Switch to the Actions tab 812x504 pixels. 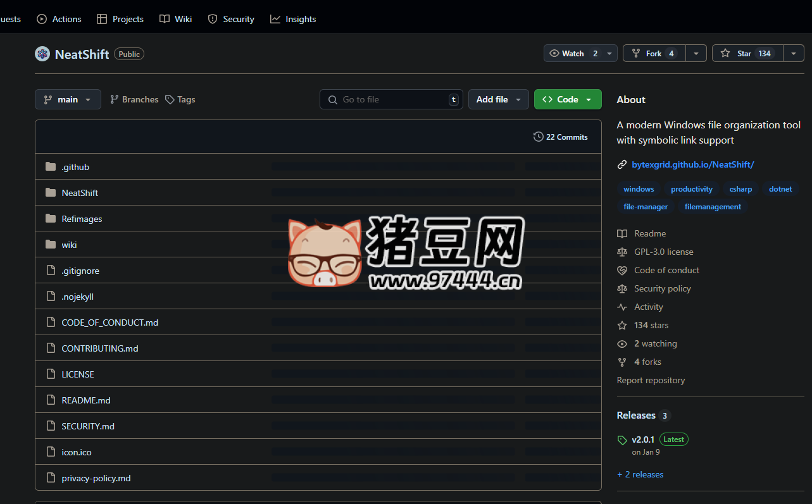tap(59, 19)
